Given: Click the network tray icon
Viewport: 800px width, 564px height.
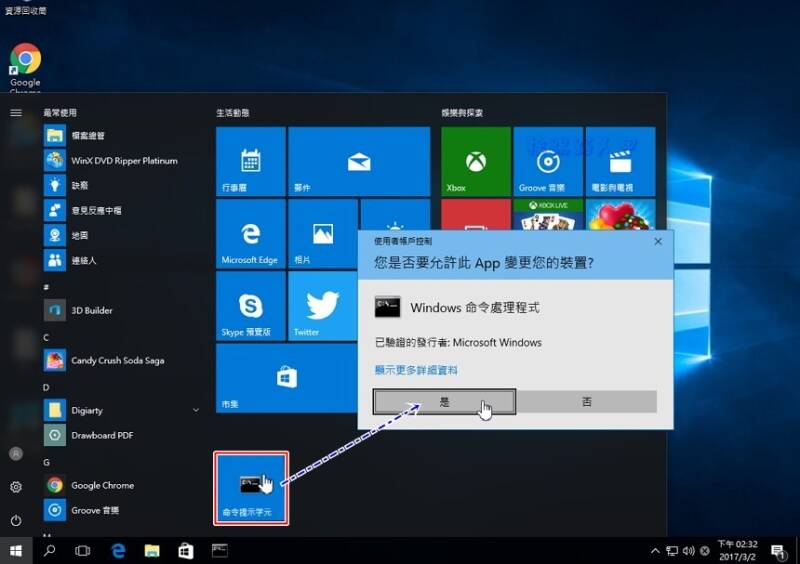Looking at the screenshot, I should point(672,551).
